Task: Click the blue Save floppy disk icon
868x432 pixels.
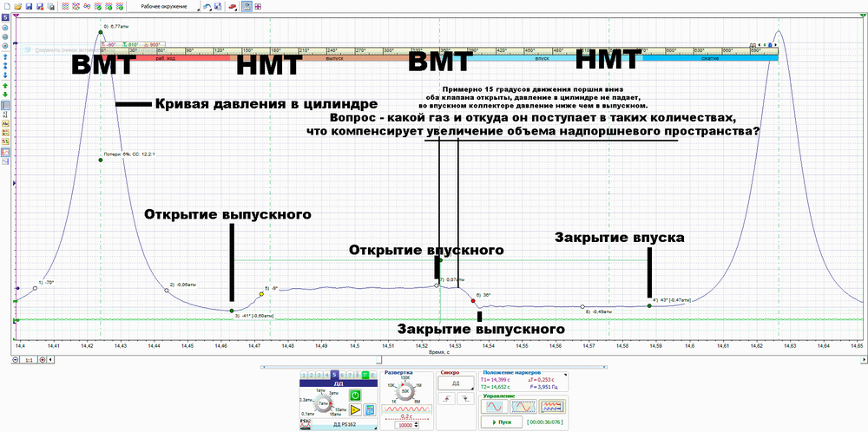Action: pyautogui.click(x=28, y=6)
